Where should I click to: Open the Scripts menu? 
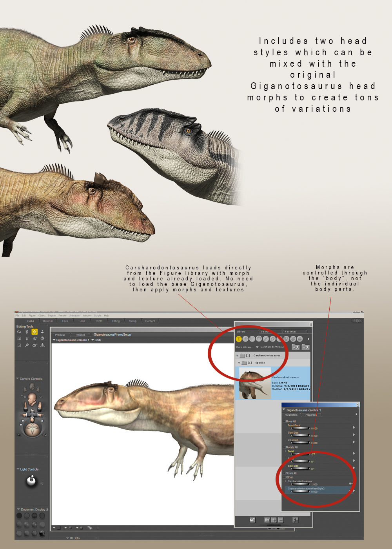click(98, 315)
